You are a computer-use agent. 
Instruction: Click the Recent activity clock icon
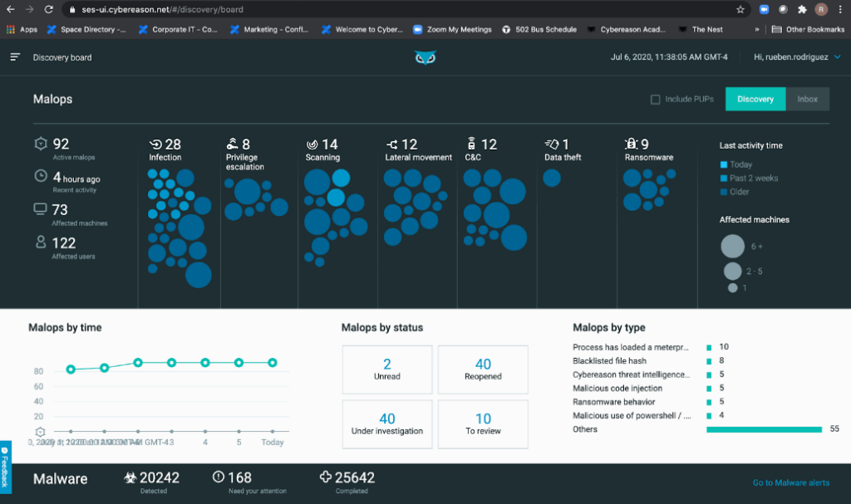pyautogui.click(x=41, y=176)
